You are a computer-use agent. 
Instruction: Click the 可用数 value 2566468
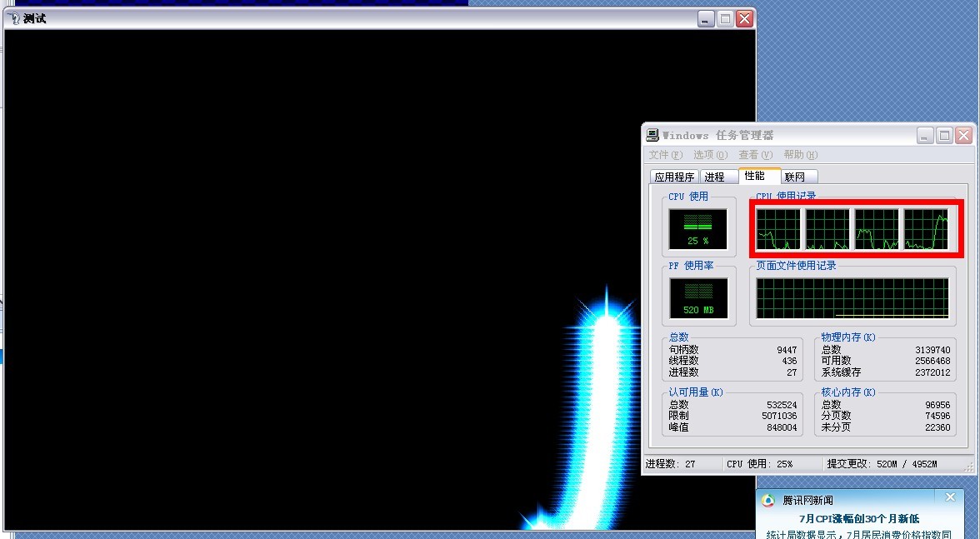(932, 361)
